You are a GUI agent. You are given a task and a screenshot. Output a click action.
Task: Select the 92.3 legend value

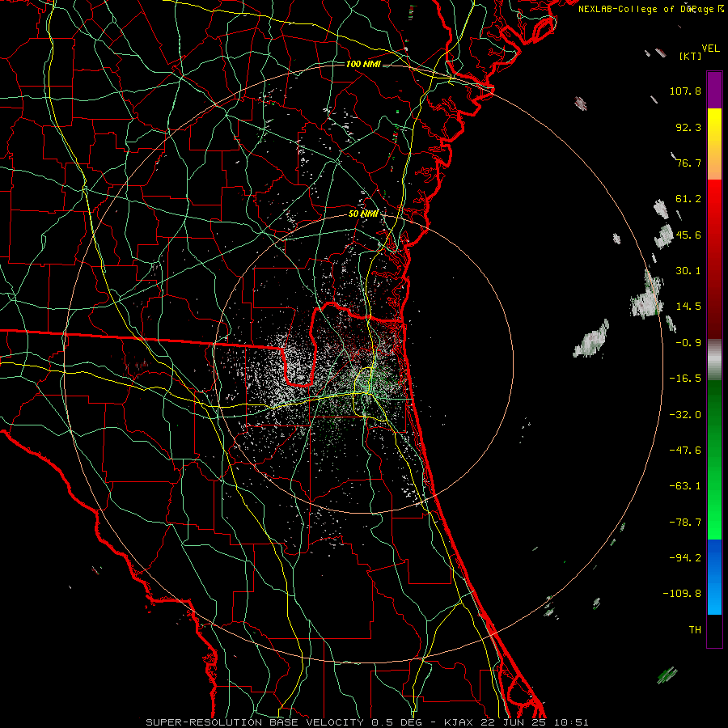(688, 127)
